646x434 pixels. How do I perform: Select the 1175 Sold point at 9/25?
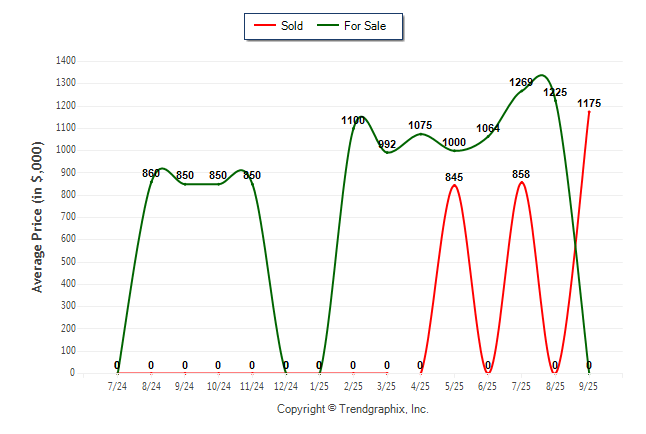(589, 110)
